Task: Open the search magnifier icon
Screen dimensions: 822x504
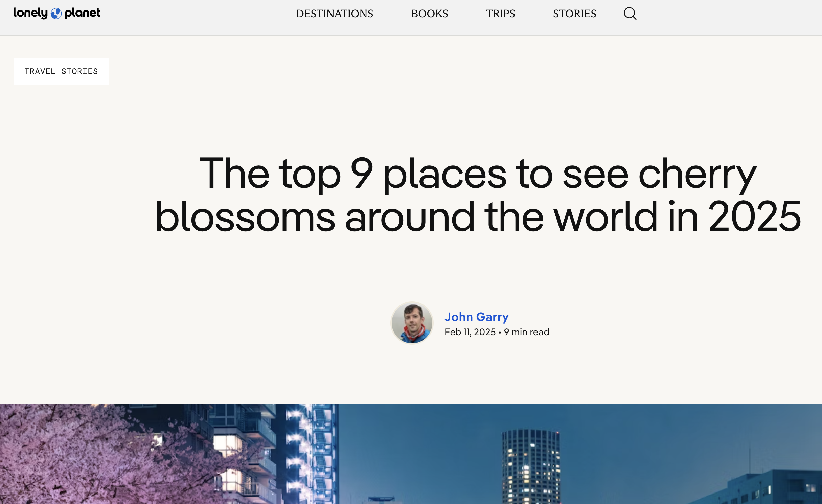Action: tap(630, 14)
